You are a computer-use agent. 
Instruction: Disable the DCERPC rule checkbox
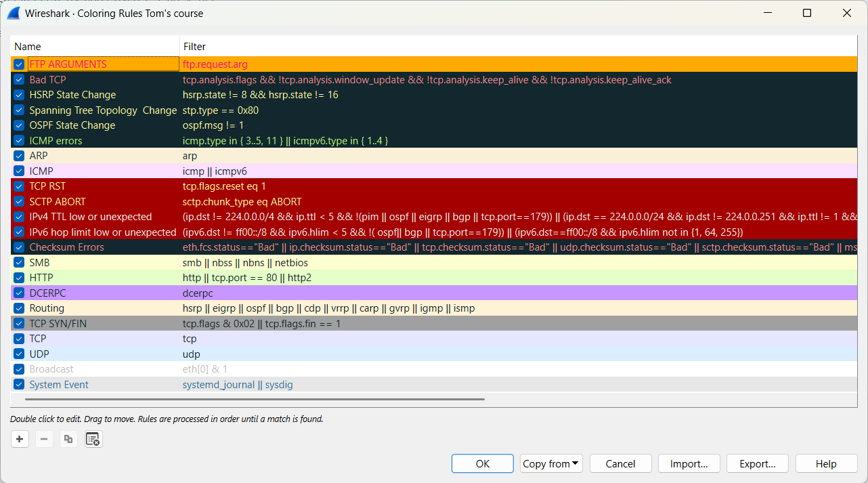click(x=19, y=293)
